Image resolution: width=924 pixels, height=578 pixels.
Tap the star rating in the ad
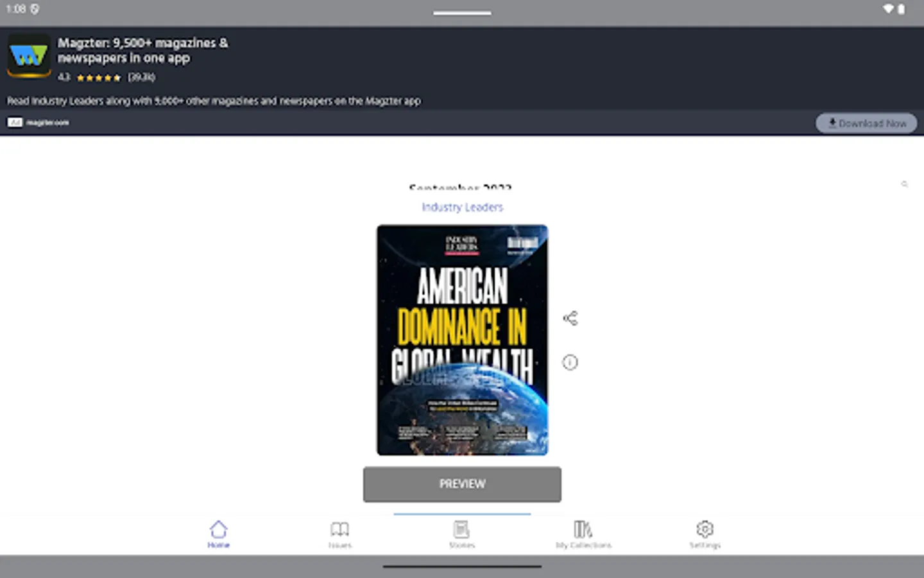point(98,78)
